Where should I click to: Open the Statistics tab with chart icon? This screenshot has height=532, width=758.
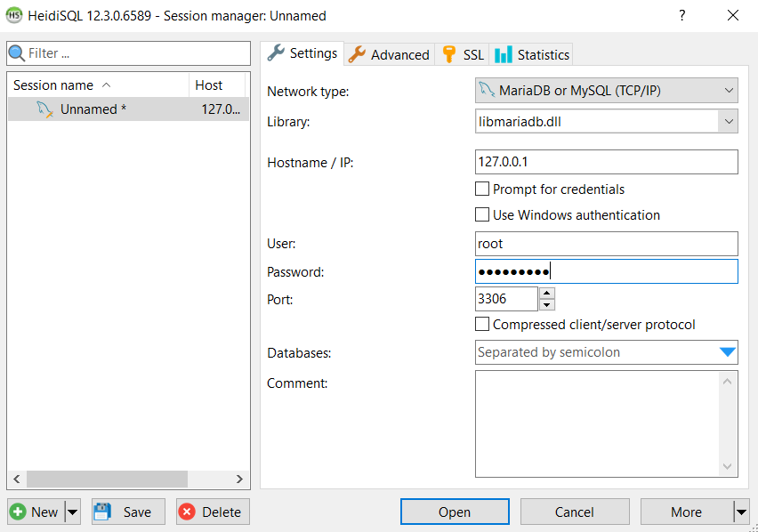(531, 54)
